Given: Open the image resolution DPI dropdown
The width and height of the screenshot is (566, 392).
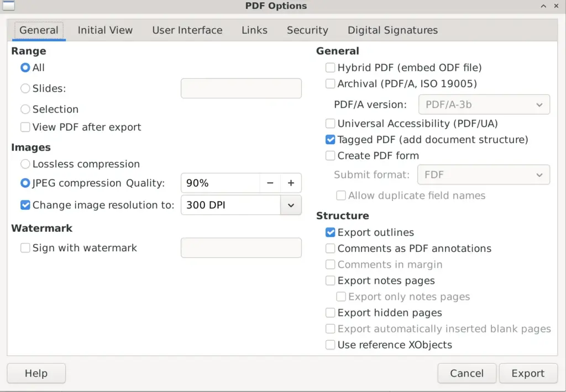Looking at the screenshot, I should pos(291,205).
